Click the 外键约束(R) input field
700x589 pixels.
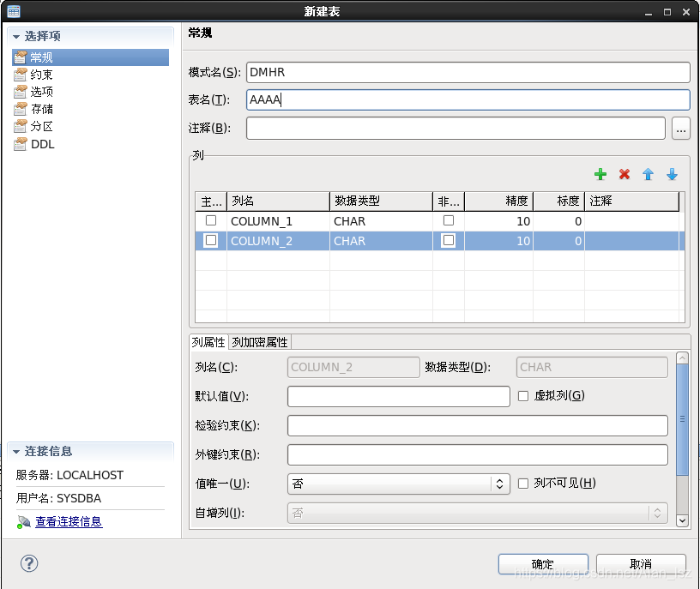tap(478, 454)
